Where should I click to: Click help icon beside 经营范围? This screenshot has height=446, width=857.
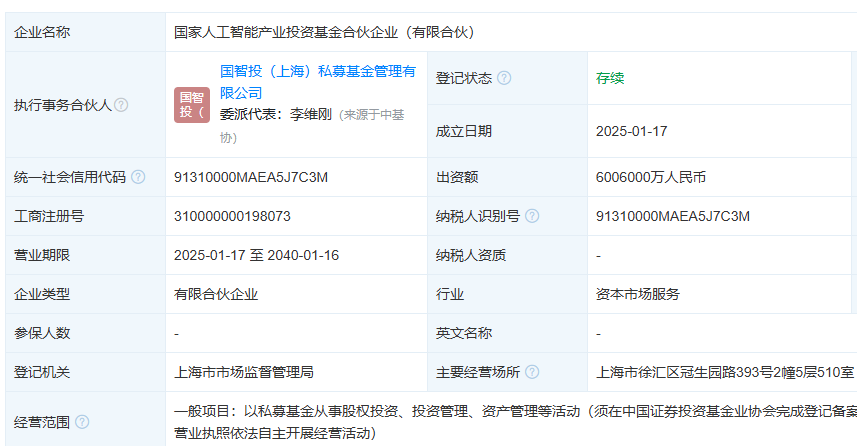(82, 422)
